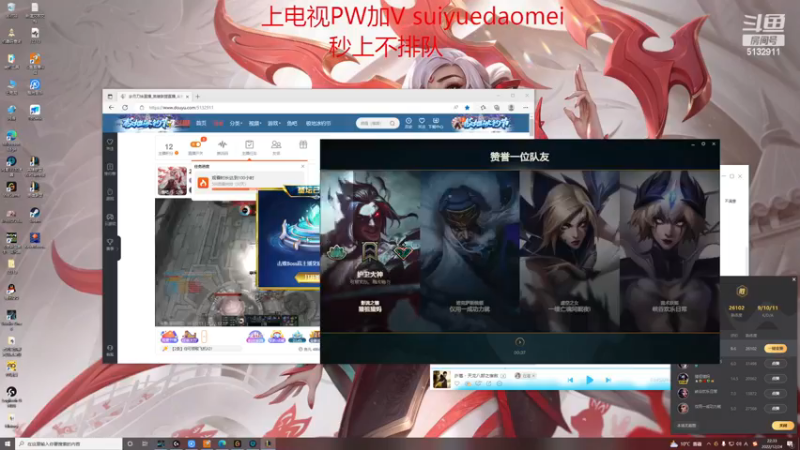Image resolution: width=800 pixels, height=450 pixels.
Task: Reload the Douyu page in browser
Action: (125, 108)
